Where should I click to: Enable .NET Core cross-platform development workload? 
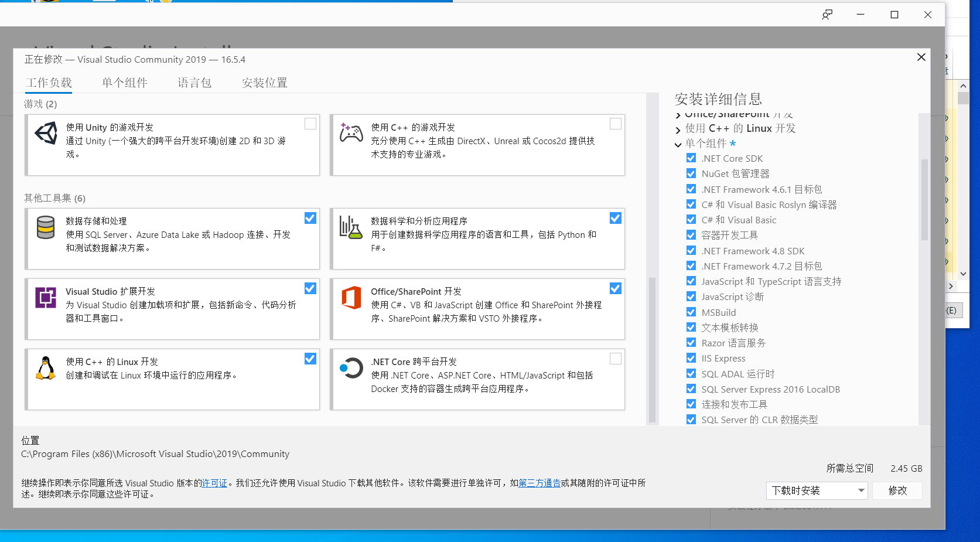click(x=616, y=359)
